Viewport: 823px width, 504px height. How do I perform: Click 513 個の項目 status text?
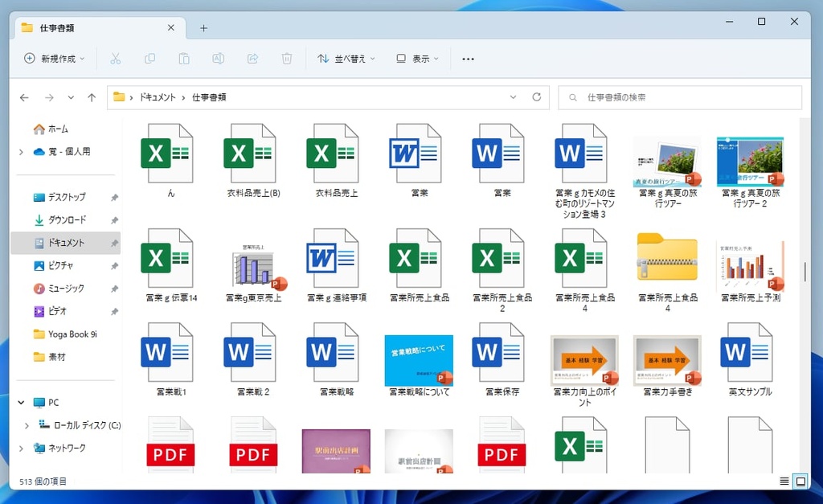tap(43, 481)
